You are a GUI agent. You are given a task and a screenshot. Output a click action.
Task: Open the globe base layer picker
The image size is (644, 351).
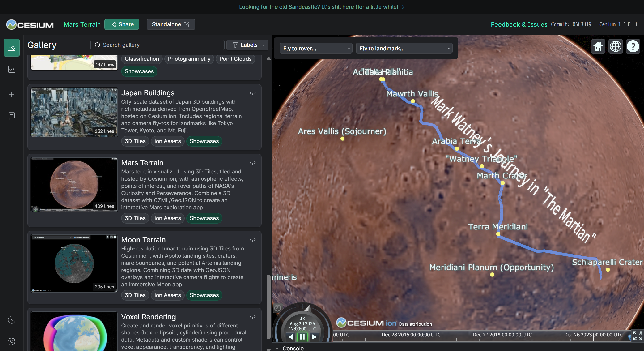(616, 46)
